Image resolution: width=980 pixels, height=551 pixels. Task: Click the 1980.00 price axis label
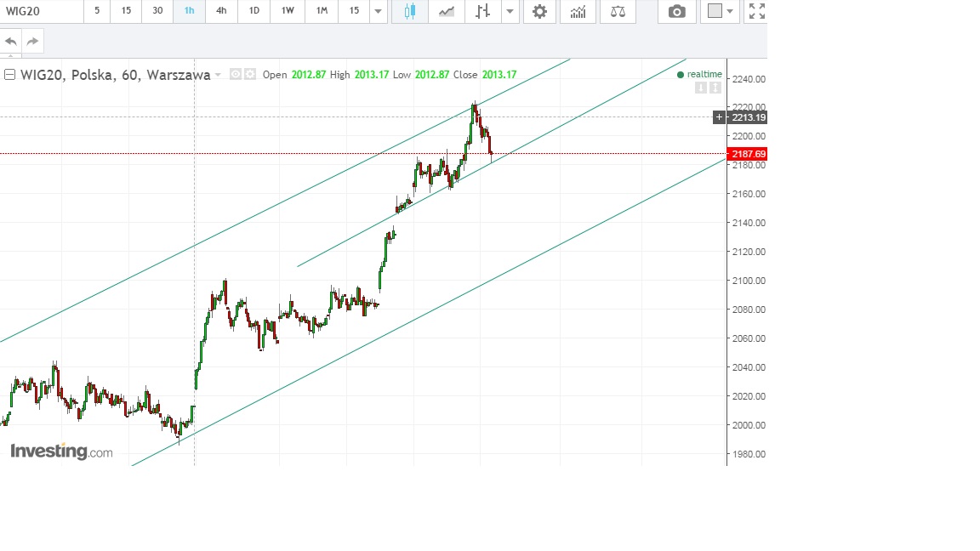pos(749,454)
